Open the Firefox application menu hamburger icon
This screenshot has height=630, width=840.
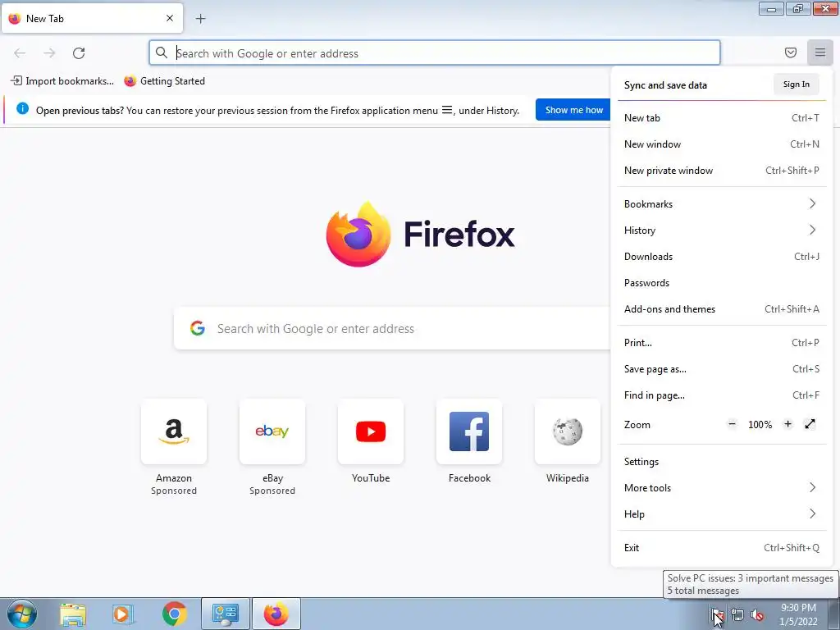819,52
